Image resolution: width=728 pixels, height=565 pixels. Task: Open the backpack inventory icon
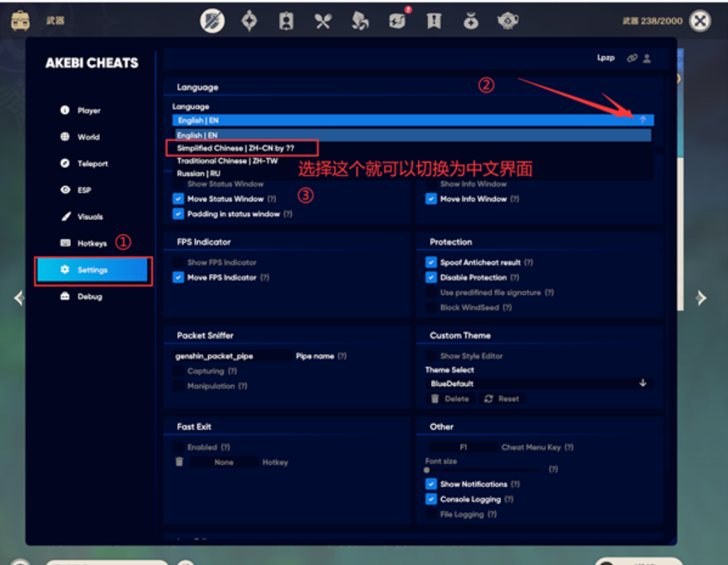[x=20, y=20]
